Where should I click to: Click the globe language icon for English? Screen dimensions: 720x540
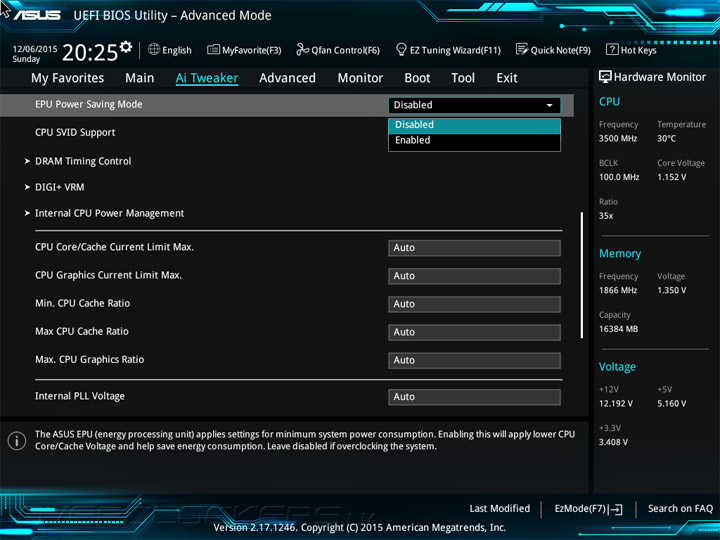pos(154,50)
